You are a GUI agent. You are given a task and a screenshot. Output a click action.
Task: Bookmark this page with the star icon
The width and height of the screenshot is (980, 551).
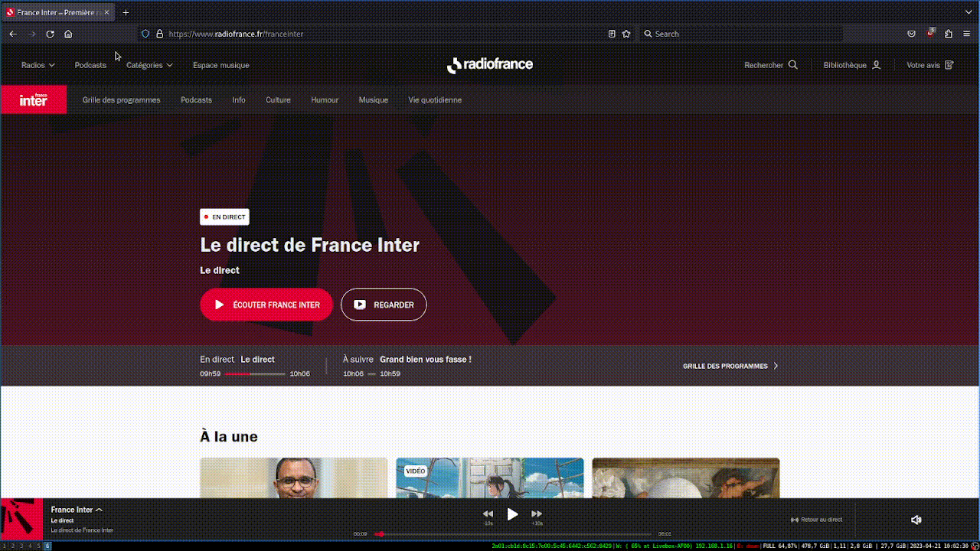point(626,34)
